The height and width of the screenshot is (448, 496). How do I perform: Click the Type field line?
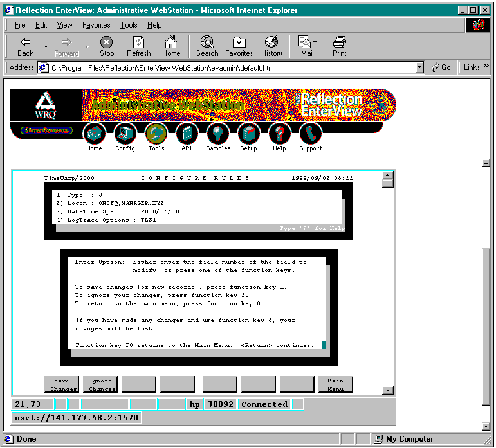coord(79,195)
